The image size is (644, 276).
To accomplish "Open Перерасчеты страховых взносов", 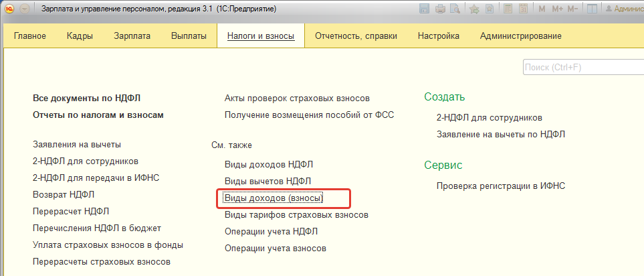I will pos(102,262).
